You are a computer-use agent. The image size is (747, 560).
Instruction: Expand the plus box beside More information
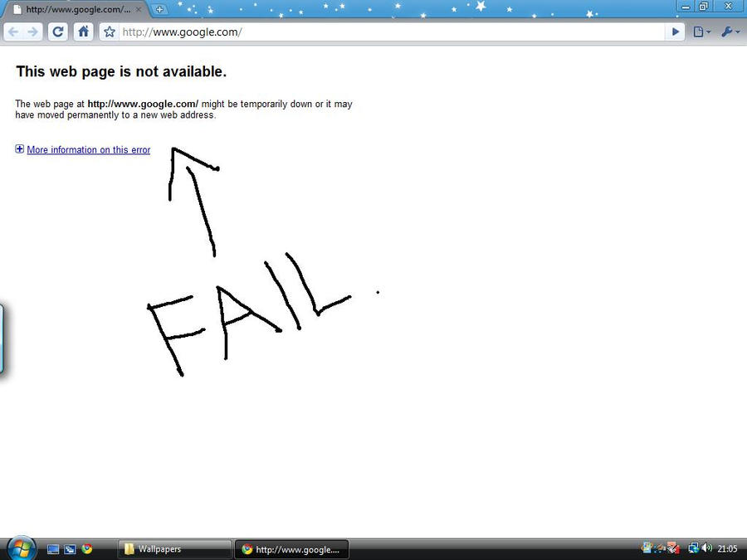click(x=20, y=149)
